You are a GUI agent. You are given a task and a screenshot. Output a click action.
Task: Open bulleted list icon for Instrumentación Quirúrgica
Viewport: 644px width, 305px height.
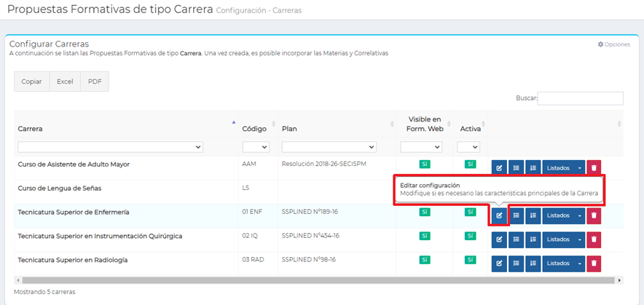point(516,239)
